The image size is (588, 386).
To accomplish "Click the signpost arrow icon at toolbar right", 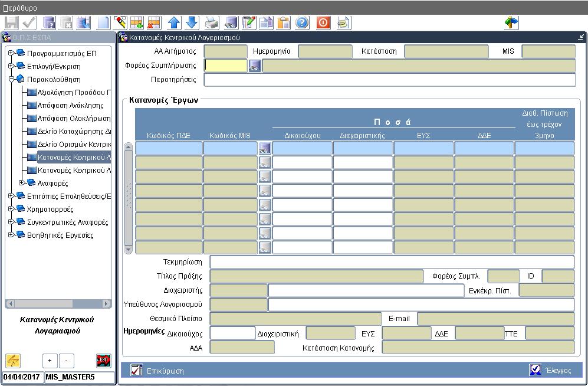I will click(x=511, y=23).
